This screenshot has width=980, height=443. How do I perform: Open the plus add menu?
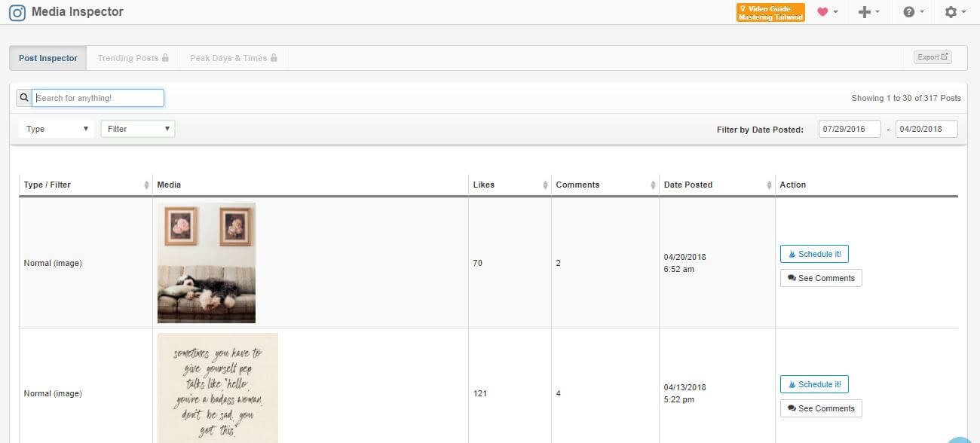click(868, 13)
